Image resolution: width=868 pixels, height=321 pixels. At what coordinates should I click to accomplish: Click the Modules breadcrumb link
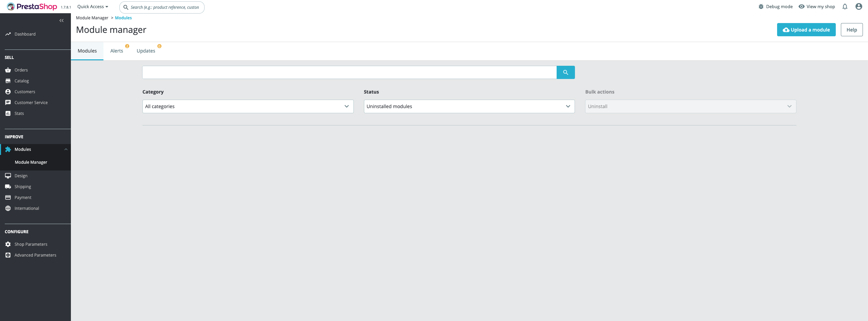[123, 18]
